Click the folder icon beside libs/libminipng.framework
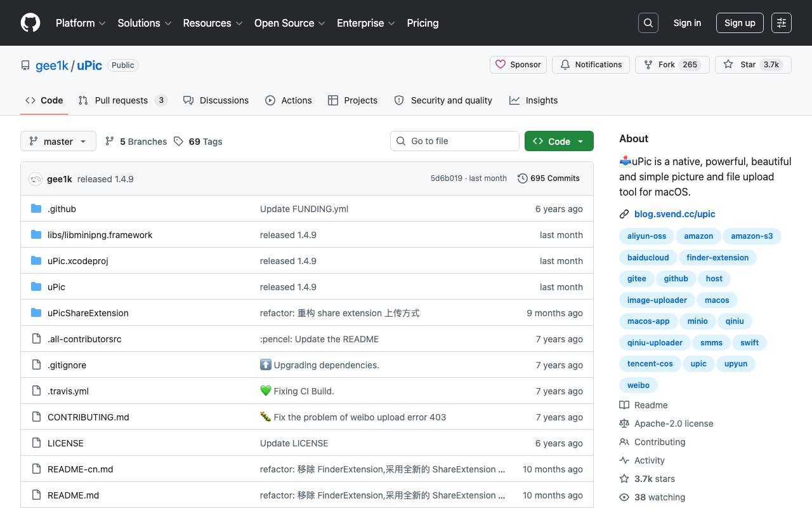Screen dimensions: 812x508 (x=36, y=235)
